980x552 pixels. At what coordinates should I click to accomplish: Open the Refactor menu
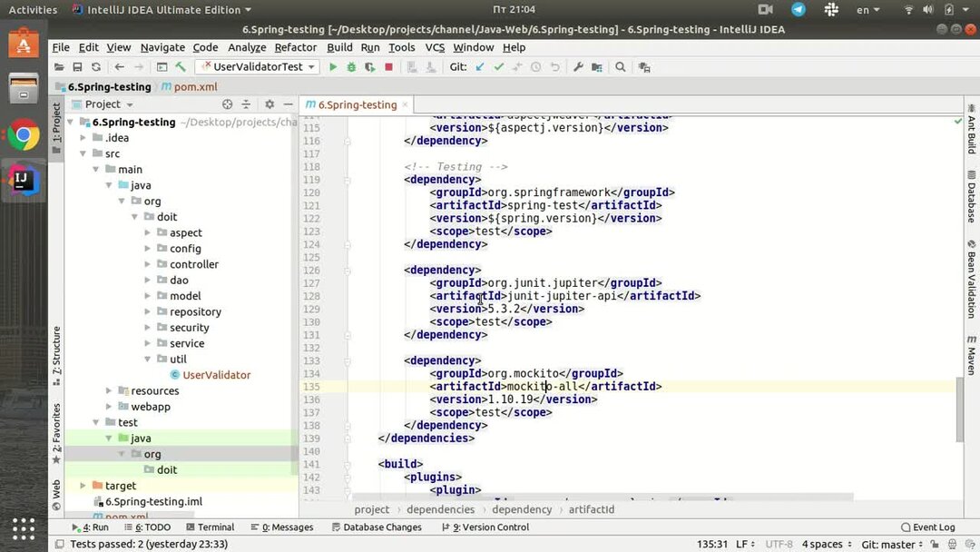click(294, 47)
